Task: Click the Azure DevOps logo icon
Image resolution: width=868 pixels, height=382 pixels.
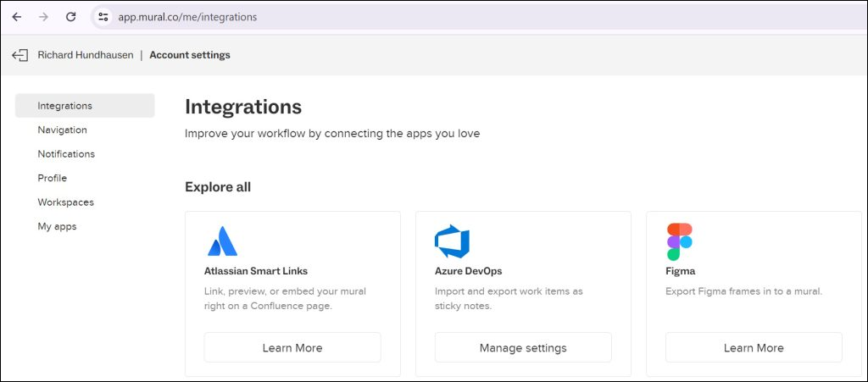Action: [x=452, y=241]
